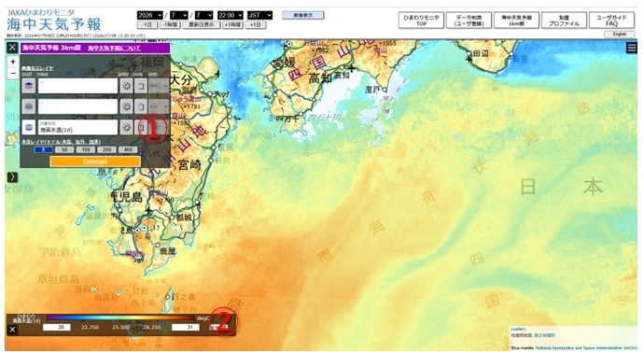
Task: Close the colorbar legend panel
Action: coord(12,330)
